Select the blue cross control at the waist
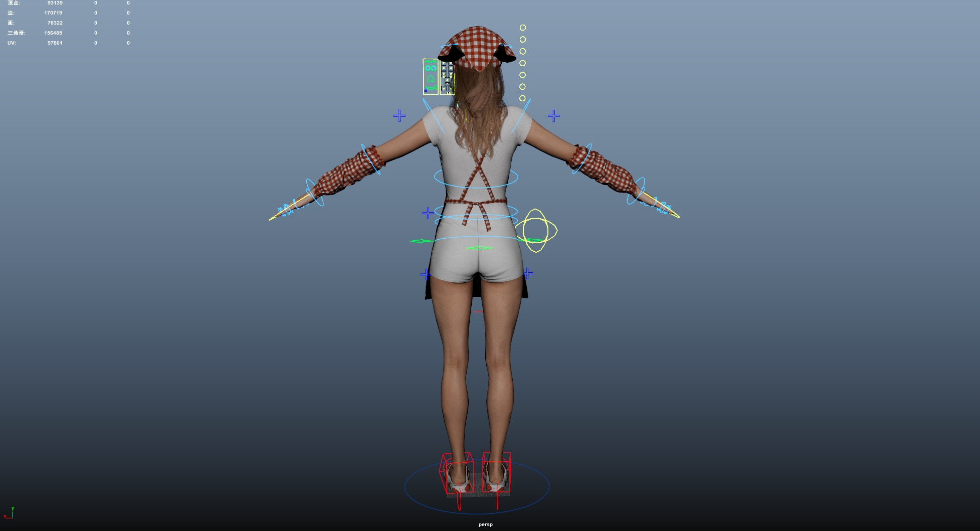Image resolution: width=980 pixels, height=531 pixels. pos(428,213)
